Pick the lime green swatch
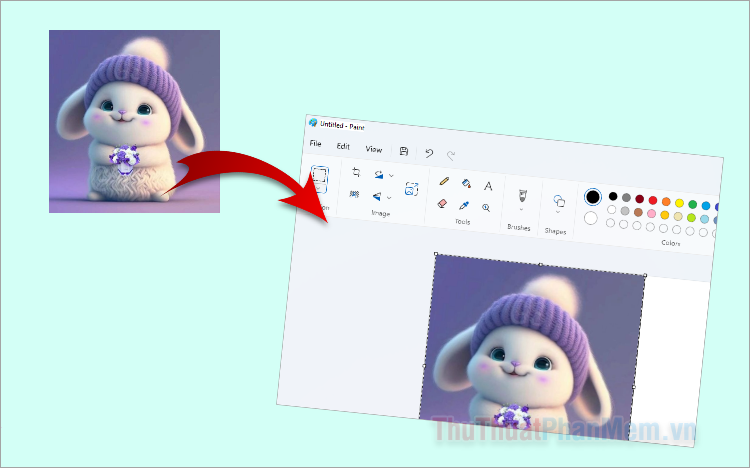750x468 pixels. click(691, 218)
